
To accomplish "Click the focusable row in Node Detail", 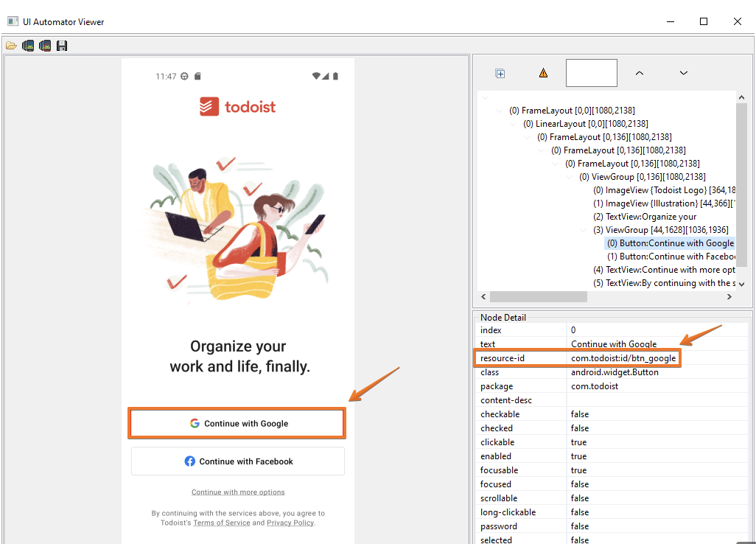I will pos(612,470).
